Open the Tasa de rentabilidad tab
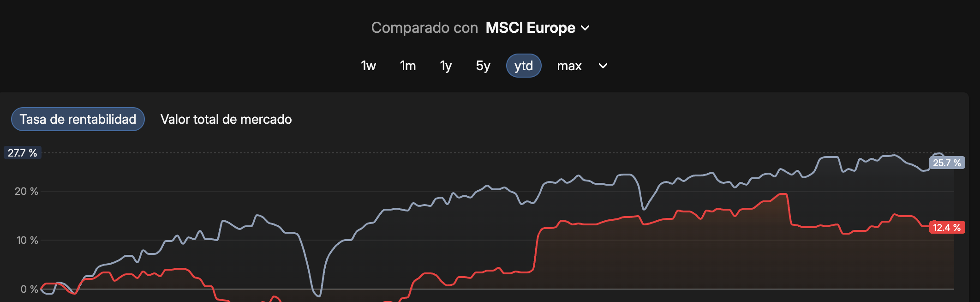This screenshot has width=980, height=302. [x=78, y=119]
